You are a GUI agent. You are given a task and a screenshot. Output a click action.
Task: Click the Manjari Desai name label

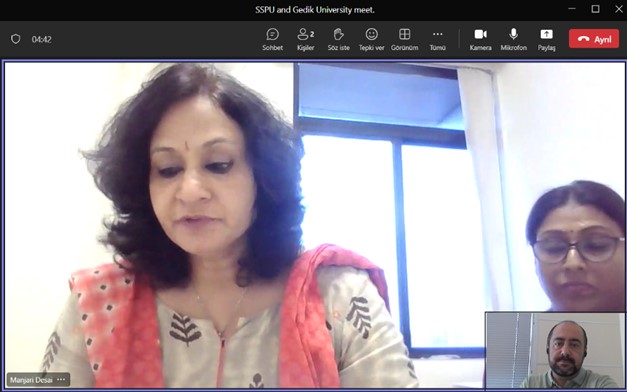click(31, 380)
